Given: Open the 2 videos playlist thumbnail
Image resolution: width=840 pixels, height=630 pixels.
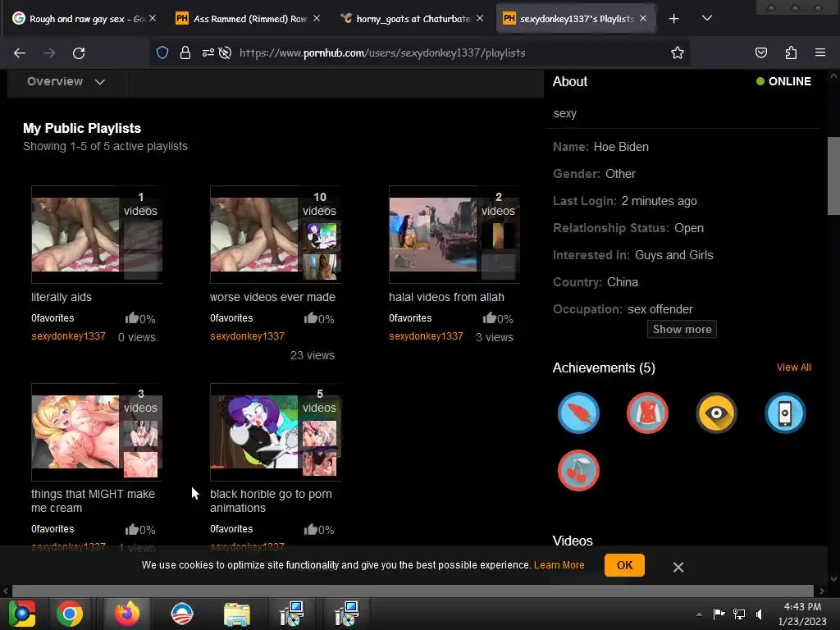Looking at the screenshot, I should 454,234.
